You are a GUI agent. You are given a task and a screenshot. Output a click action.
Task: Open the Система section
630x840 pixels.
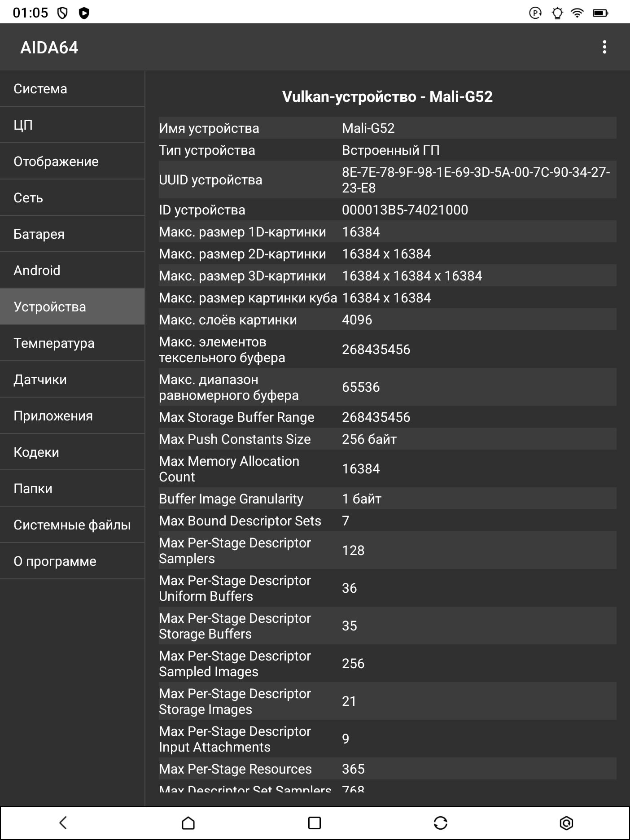72,89
